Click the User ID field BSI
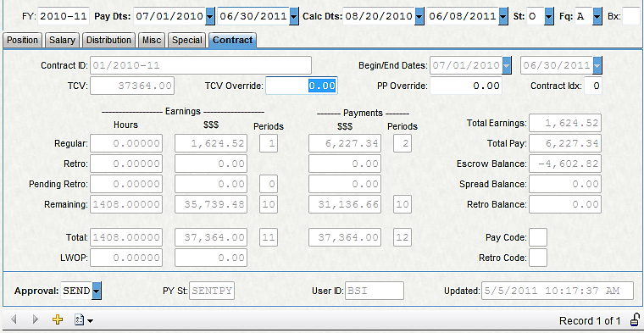The image size is (644, 333). point(375,291)
